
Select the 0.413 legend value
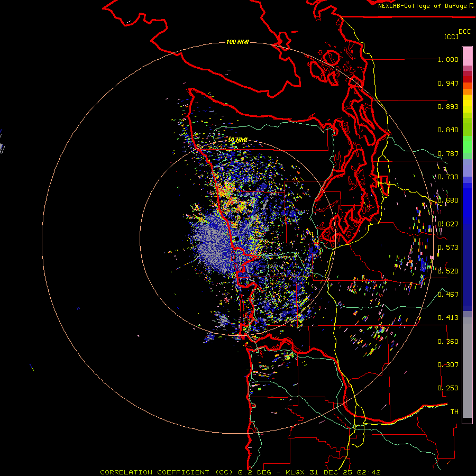tap(448, 318)
